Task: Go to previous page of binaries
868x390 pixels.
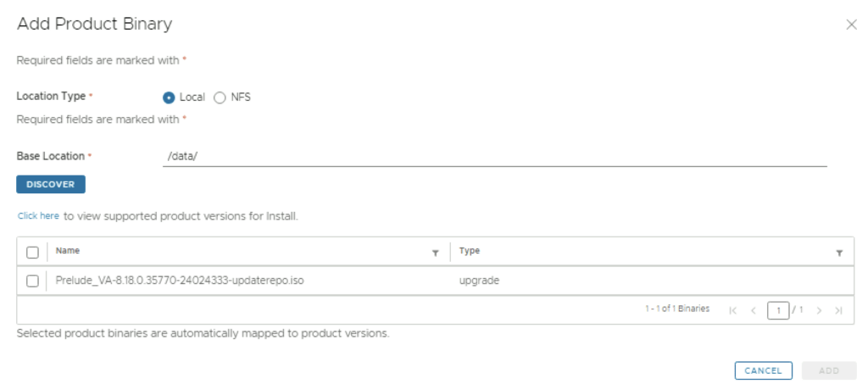Action: click(753, 310)
